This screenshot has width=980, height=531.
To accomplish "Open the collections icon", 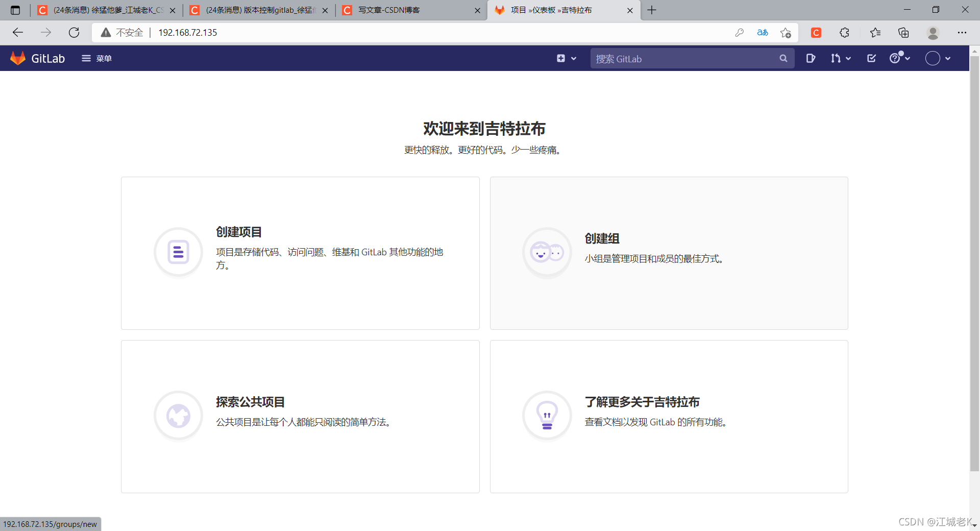I will tap(903, 33).
